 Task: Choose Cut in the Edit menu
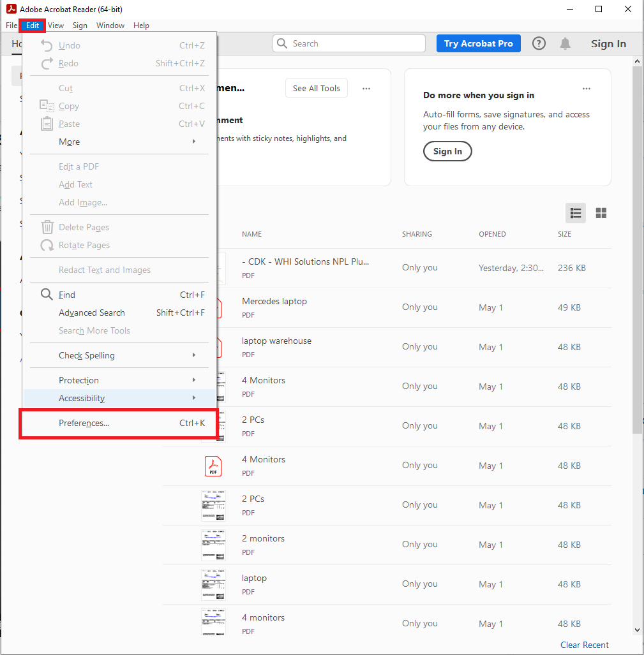pos(119,88)
